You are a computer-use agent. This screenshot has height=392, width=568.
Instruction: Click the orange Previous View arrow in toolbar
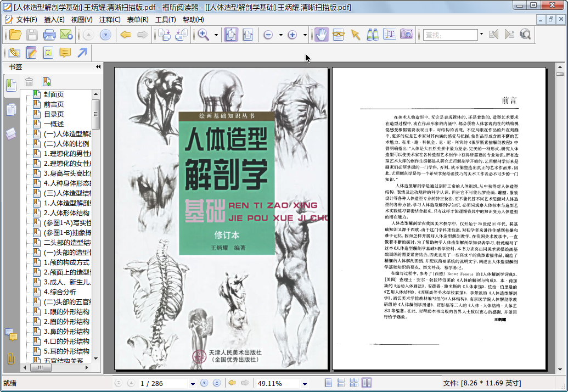[x=126, y=35]
